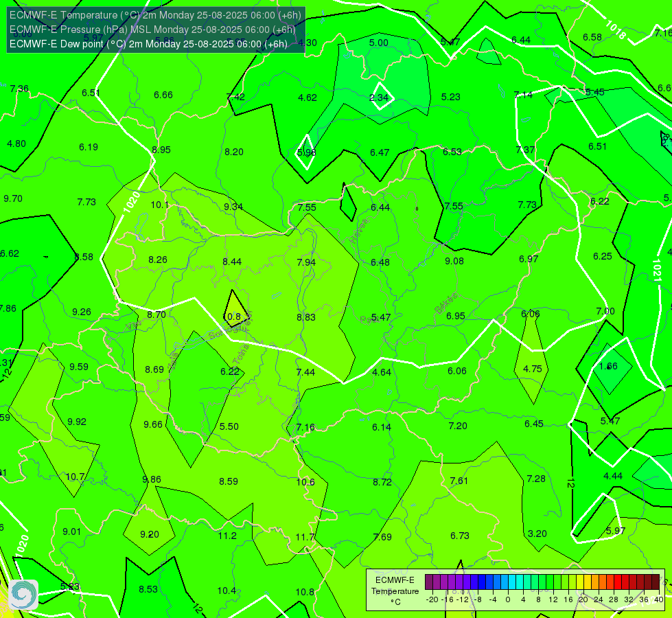Click the 10.6 dew point value

[305, 482]
